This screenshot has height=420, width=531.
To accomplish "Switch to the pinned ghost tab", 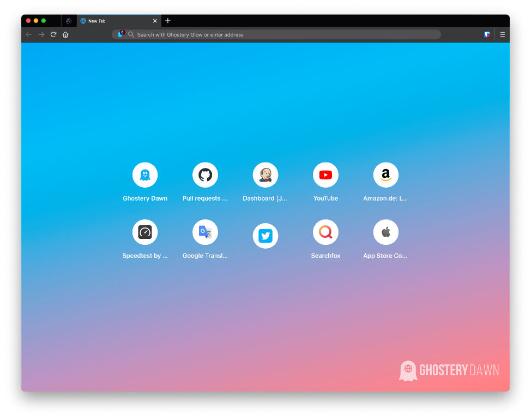I will tap(69, 21).
